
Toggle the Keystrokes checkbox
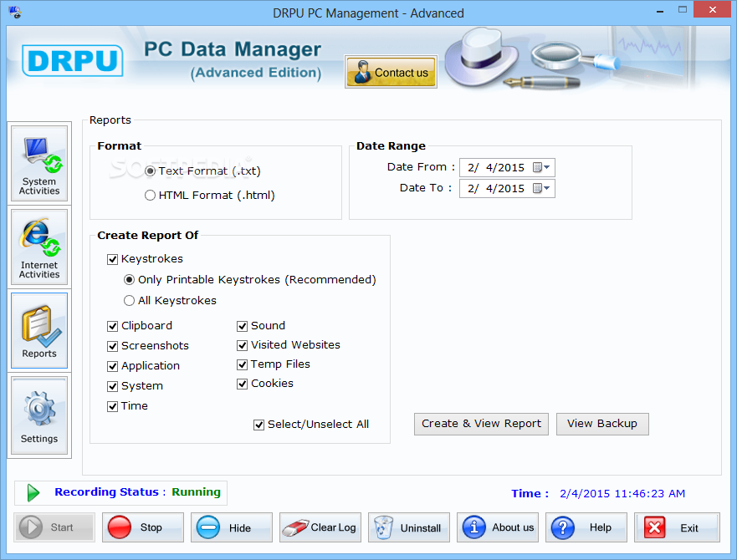click(x=112, y=259)
